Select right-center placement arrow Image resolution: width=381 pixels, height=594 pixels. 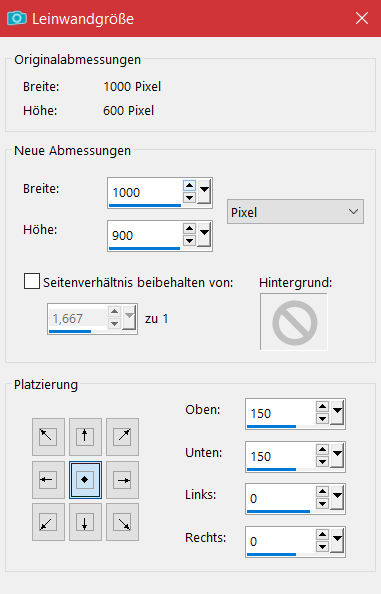[122, 480]
